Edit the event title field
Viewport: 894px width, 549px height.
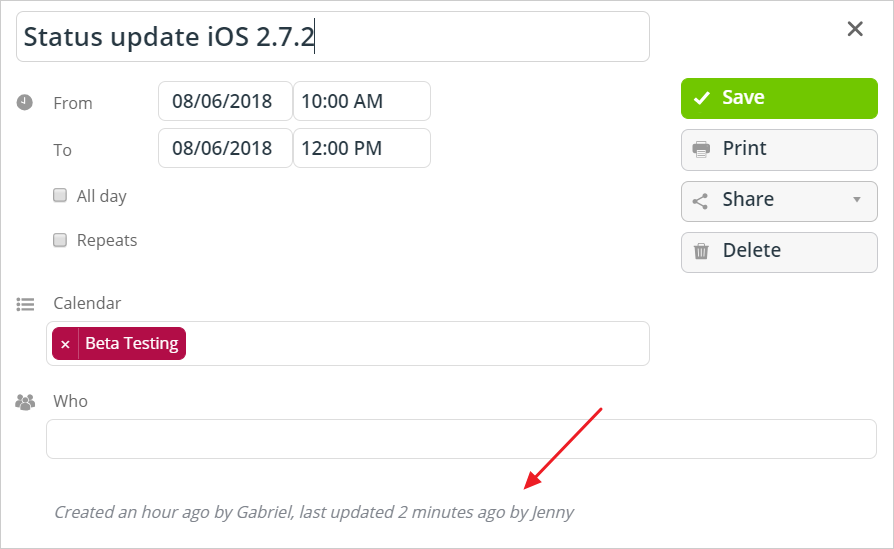tap(332, 36)
